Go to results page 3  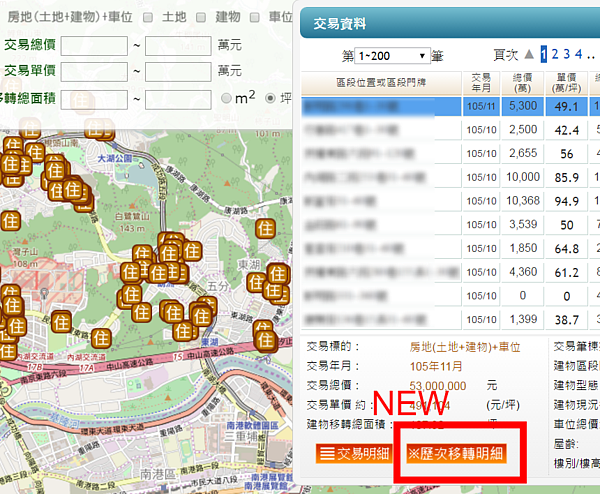pos(567,54)
